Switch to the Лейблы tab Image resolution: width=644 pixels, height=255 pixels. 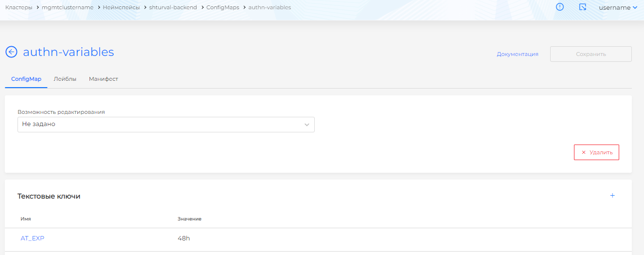click(65, 79)
